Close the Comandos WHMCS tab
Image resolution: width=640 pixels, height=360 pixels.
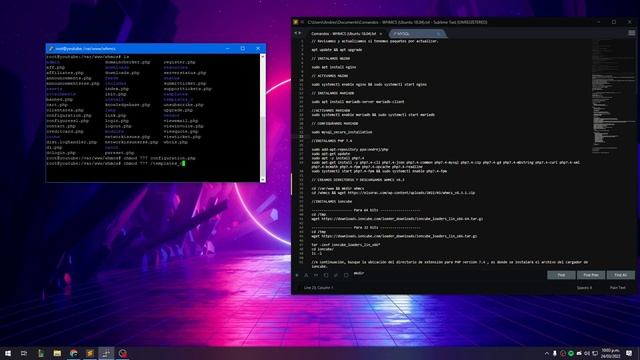click(x=381, y=34)
